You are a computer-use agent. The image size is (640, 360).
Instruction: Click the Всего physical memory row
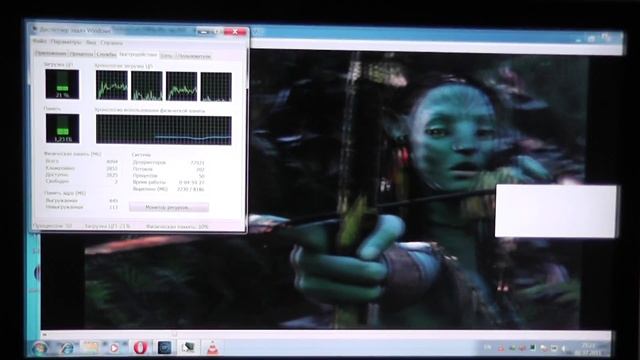click(81, 161)
